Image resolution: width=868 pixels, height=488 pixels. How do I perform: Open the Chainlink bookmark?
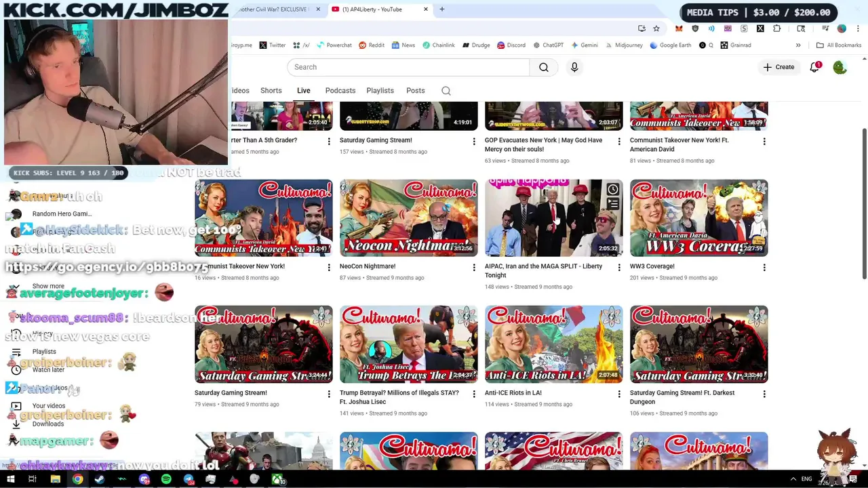coord(438,45)
